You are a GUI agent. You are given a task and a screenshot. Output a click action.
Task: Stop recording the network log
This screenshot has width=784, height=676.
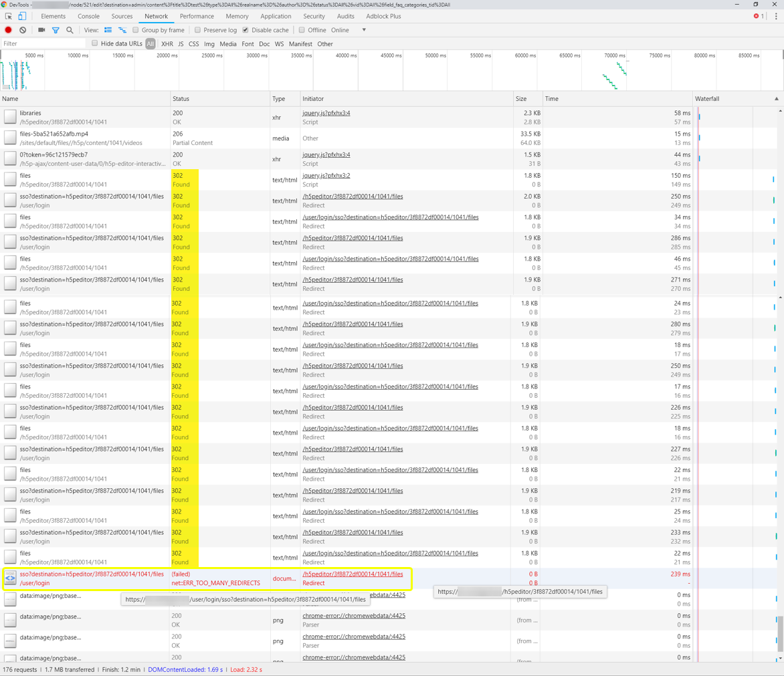(x=9, y=30)
